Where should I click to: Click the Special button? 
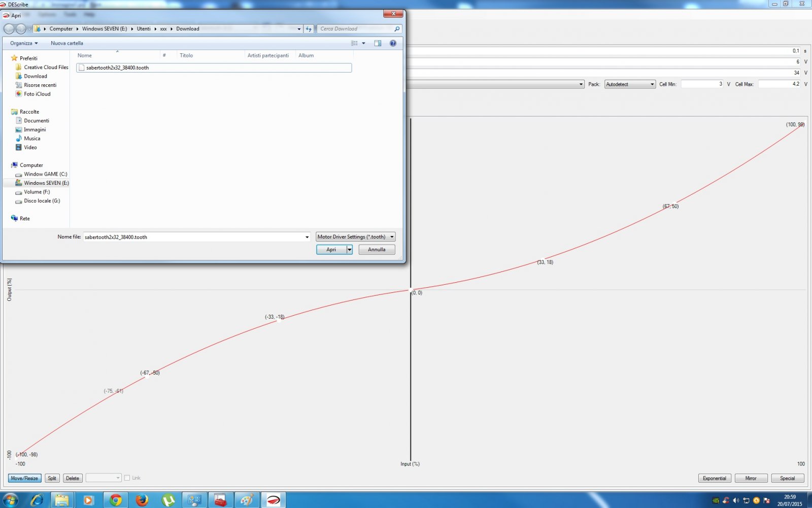coord(788,478)
